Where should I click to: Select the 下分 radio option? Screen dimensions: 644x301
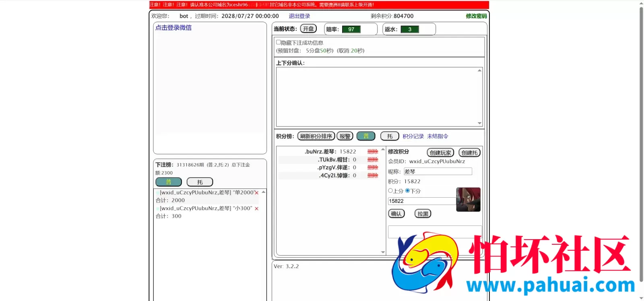pos(407,191)
